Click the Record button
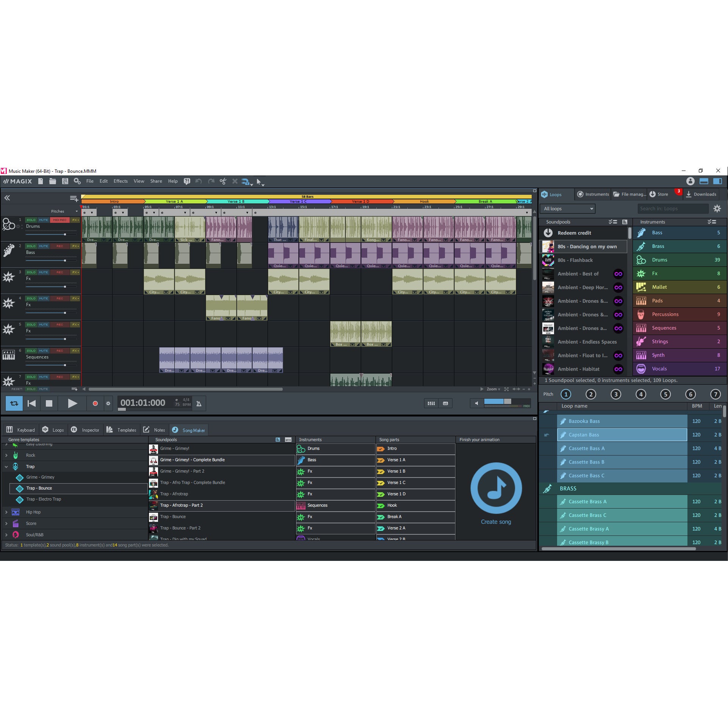728x728 pixels. tap(95, 404)
